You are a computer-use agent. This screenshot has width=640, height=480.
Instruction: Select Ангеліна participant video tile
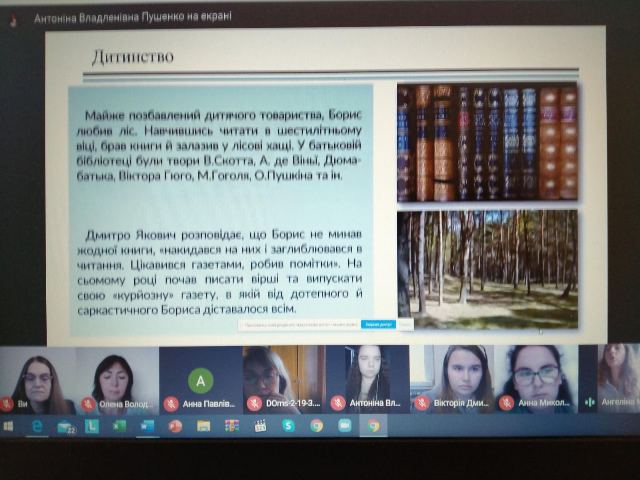[609, 378]
